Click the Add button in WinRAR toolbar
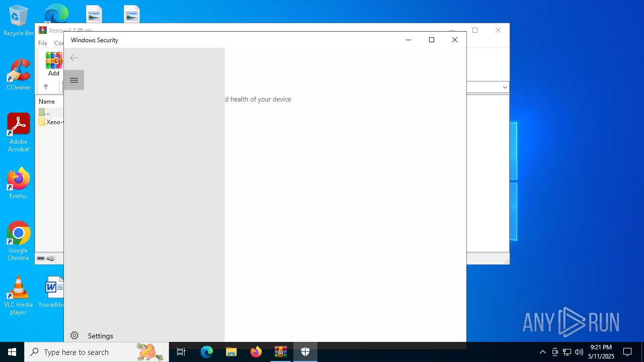This screenshot has width=644, height=362. (54, 64)
